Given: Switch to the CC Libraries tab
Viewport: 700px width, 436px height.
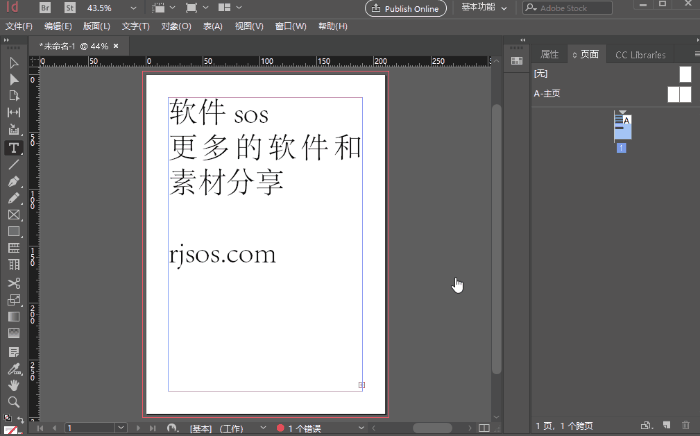Looking at the screenshot, I should [x=640, y=54].
